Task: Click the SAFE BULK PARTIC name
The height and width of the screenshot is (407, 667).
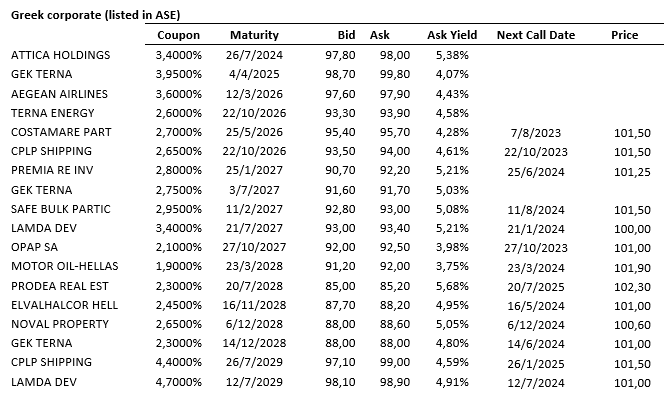Action: coord(61,209)
